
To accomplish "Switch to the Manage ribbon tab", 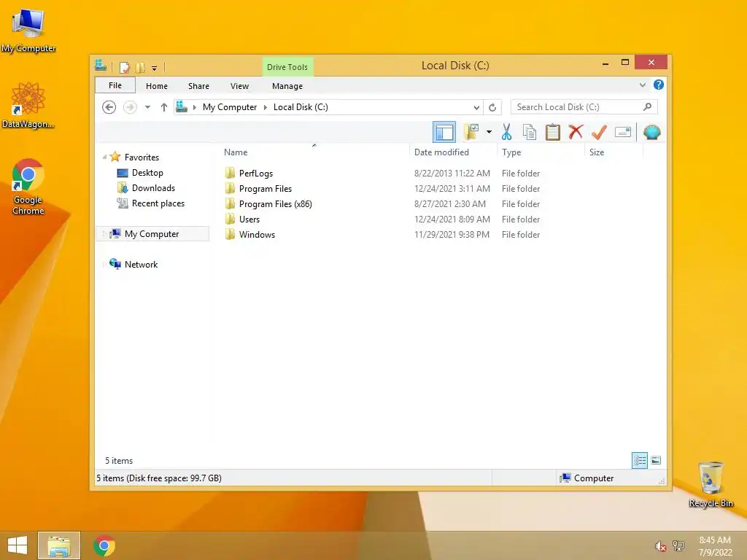I will click(287, 86).
